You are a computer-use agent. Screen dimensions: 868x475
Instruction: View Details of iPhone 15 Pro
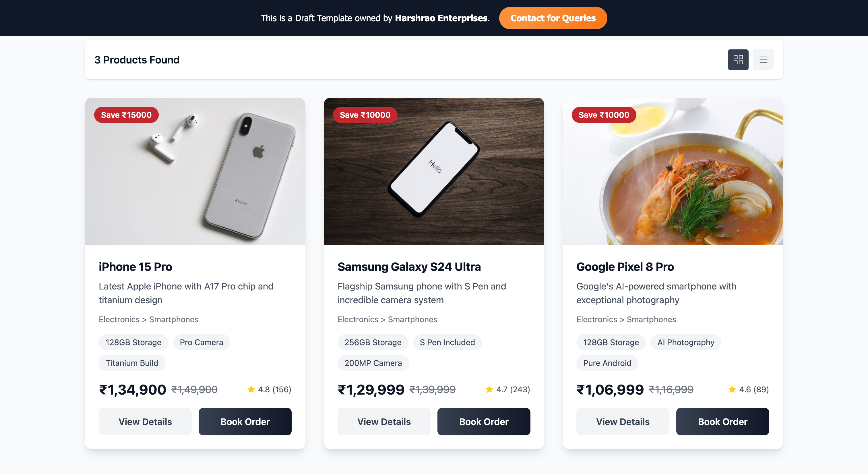[x=145, y=421]
